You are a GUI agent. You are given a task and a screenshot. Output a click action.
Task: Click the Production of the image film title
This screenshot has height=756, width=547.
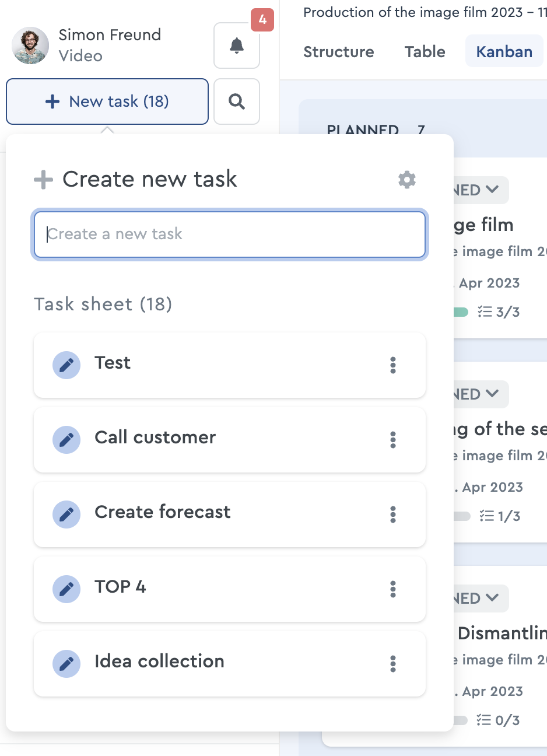pos(425,12)
